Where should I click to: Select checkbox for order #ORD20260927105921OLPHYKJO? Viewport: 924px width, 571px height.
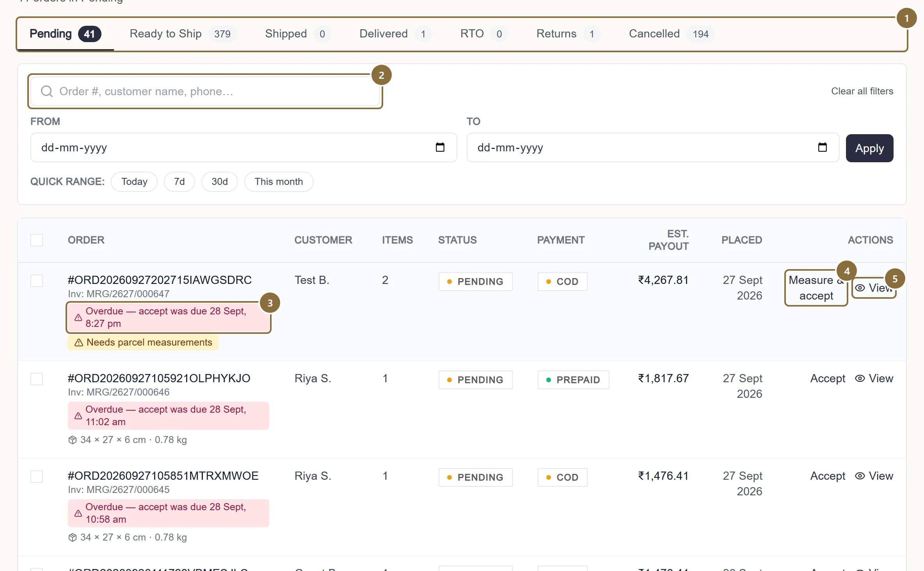[37, 379]
